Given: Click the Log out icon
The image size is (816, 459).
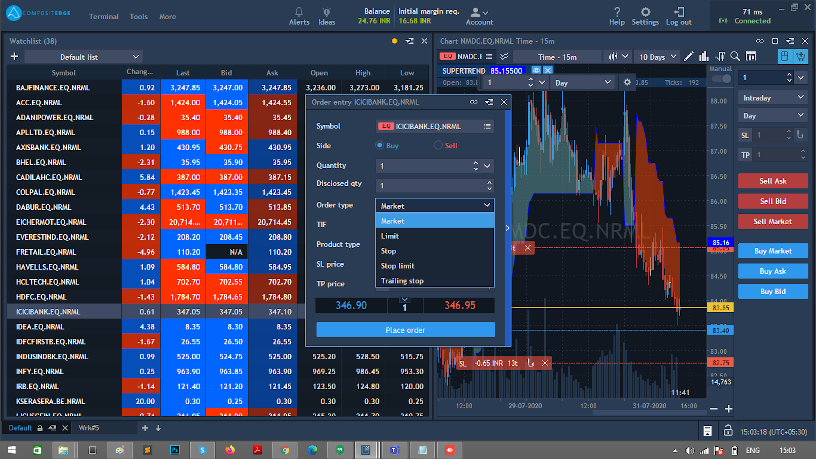Looking at the screenshot, I should pos(679,11).
